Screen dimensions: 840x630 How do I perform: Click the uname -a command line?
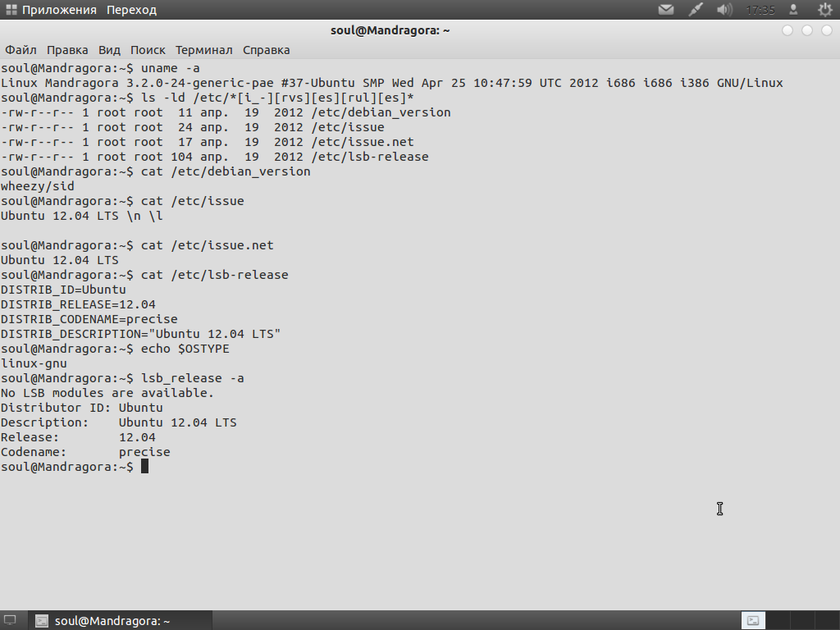[100, 68]
